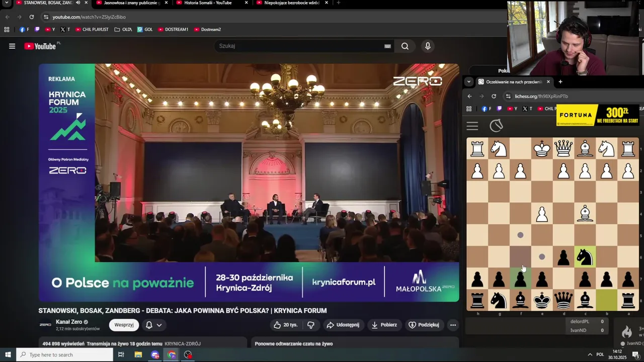Click the Windows taskbar search box
This screenshot has height=362, width=644.
pos(64,355)
